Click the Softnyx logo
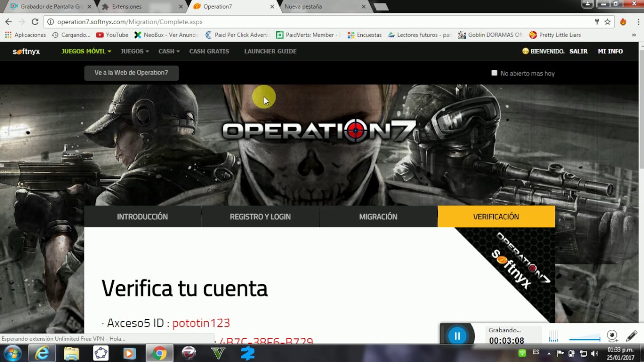644x362 pixels. (x=26, y=51)
